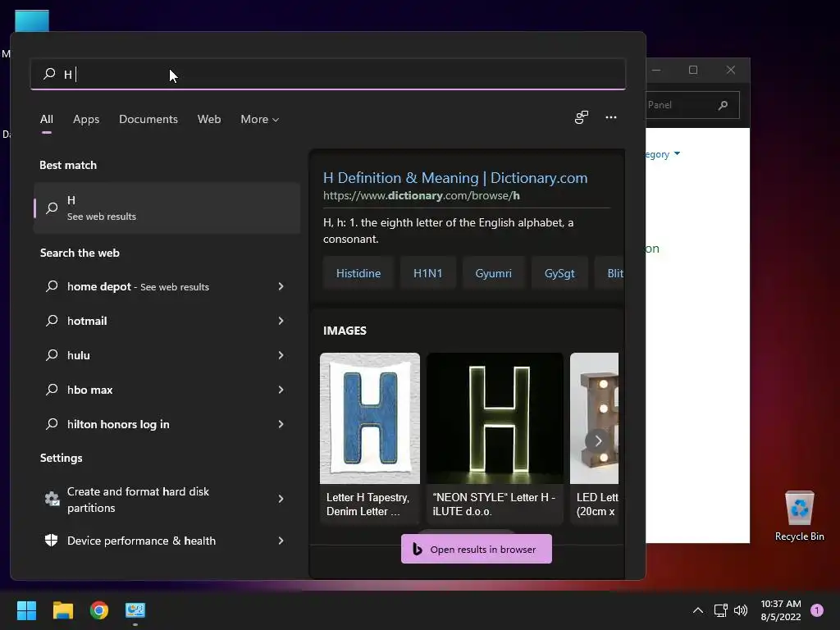Open Create and format hard disk partitions
The image size is (840, 630).
coord(138,500)
